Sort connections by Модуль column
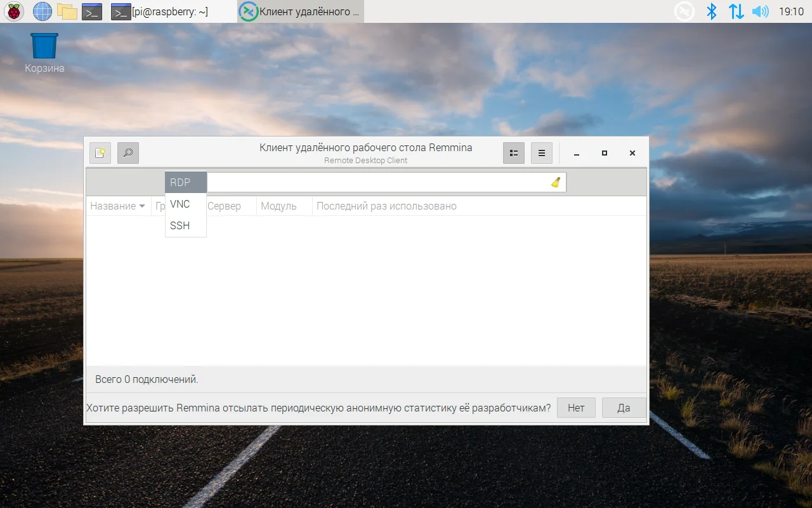This screenshot has height=508, width=812. click(x=284, y=206)
